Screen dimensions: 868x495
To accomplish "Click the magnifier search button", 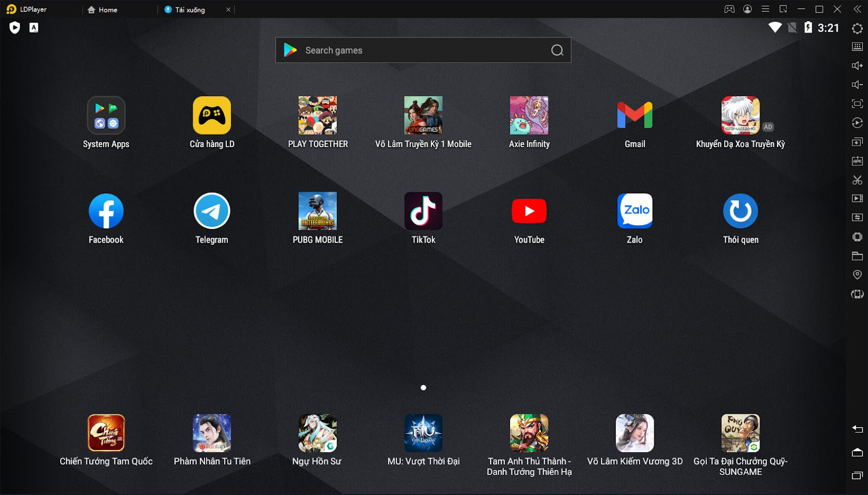I will pyautogui.click(x=557, y=50).
